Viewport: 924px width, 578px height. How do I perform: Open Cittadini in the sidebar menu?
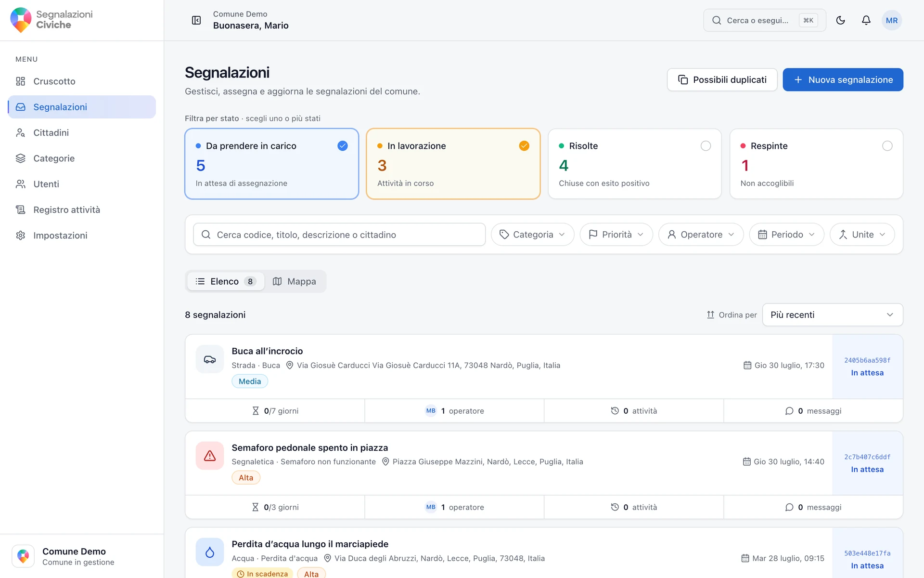point(82,132)
